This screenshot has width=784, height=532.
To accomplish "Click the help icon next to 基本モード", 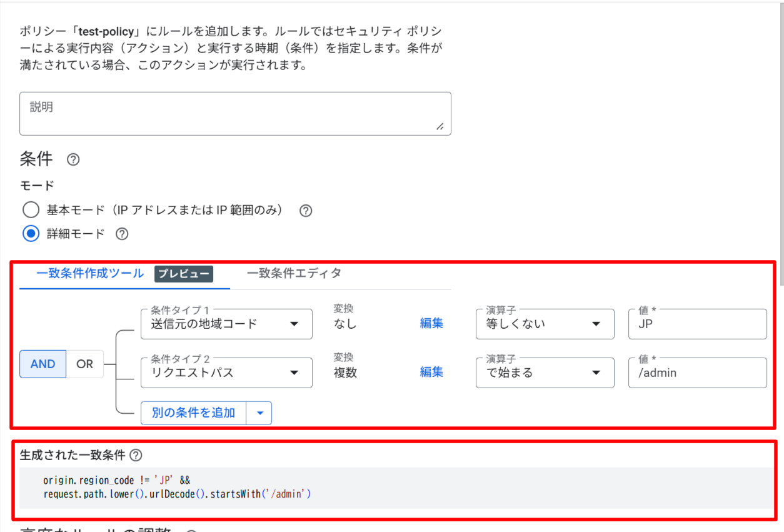I will (x=305, y=211).
